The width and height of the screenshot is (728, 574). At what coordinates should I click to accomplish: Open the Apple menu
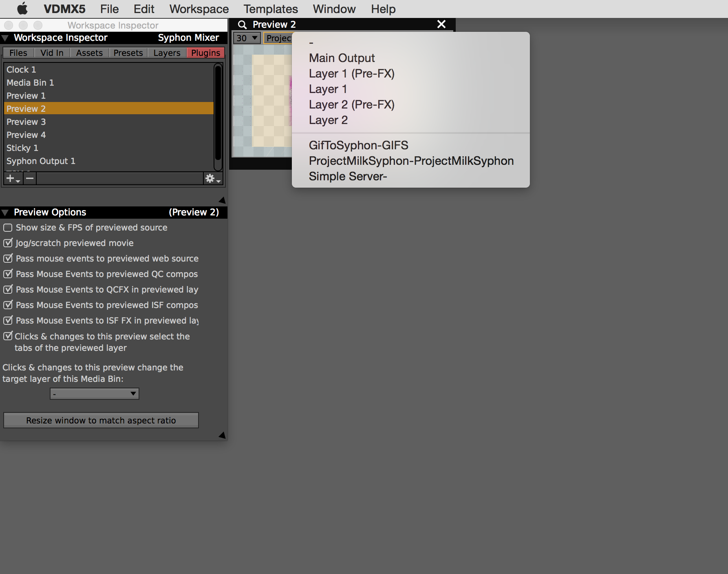22,9
